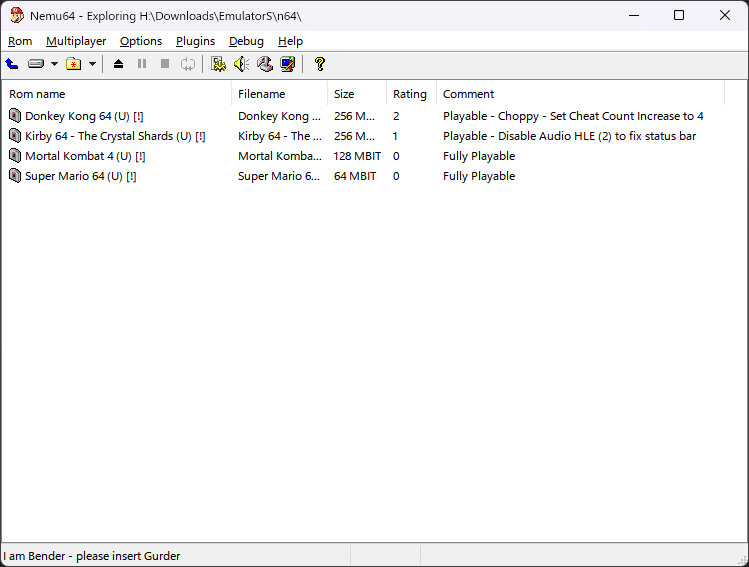Image resolution: width=749 pixels, height=567 pixels.
Task: Click the pause emulation icon
Action: tap(142, 64)
